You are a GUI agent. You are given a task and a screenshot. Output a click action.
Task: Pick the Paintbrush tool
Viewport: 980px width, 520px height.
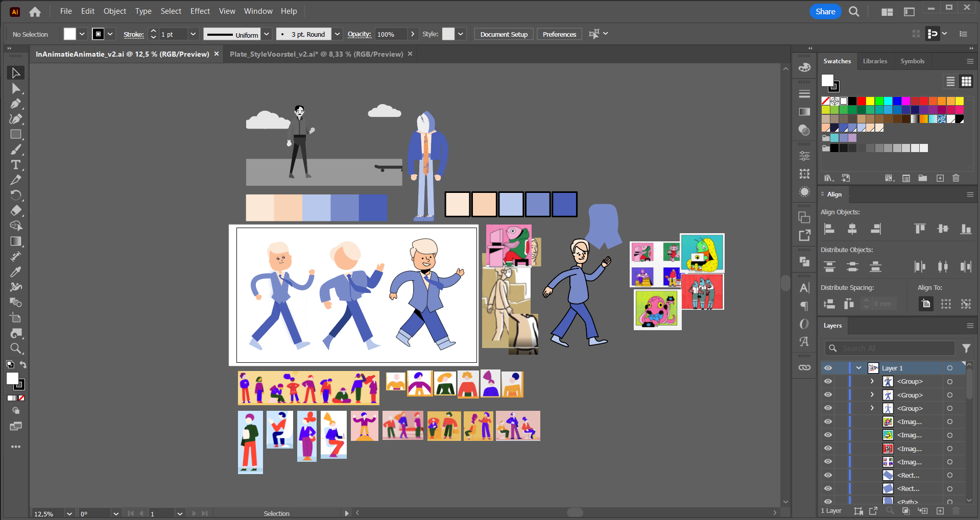[16, 150]
